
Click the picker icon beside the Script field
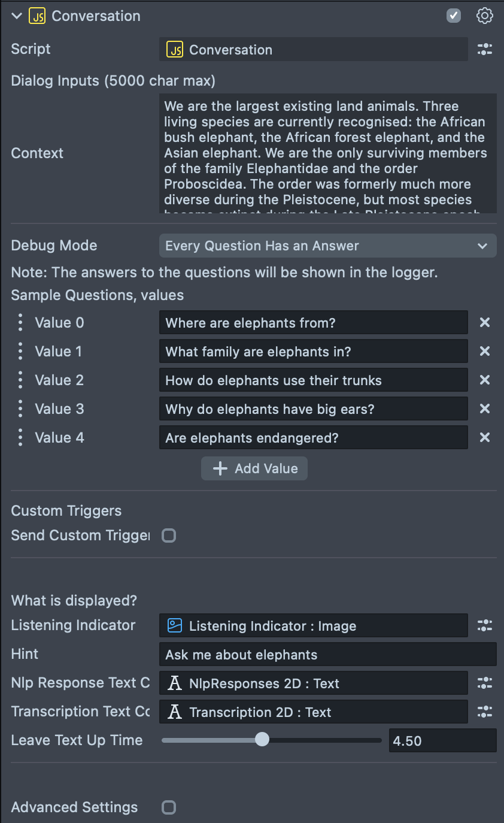pos(484,50)
